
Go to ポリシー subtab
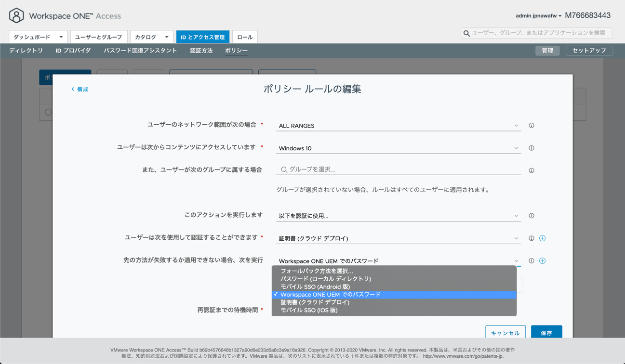[237, 51]
